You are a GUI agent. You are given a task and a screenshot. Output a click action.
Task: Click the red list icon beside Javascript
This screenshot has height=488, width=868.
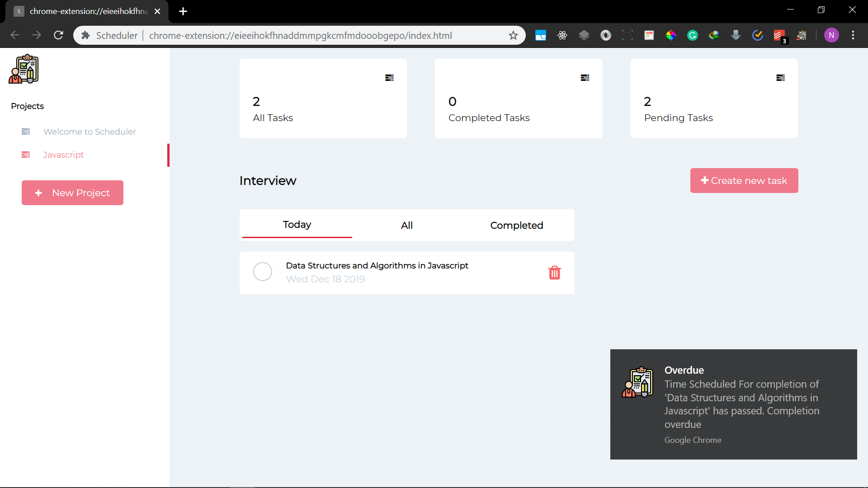tap(26, 155)
